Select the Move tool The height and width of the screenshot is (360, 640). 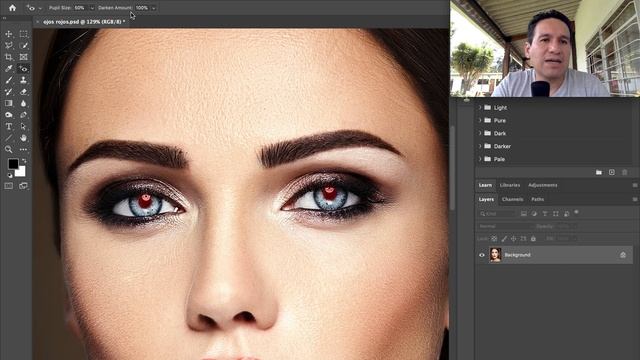coord(9,34)
